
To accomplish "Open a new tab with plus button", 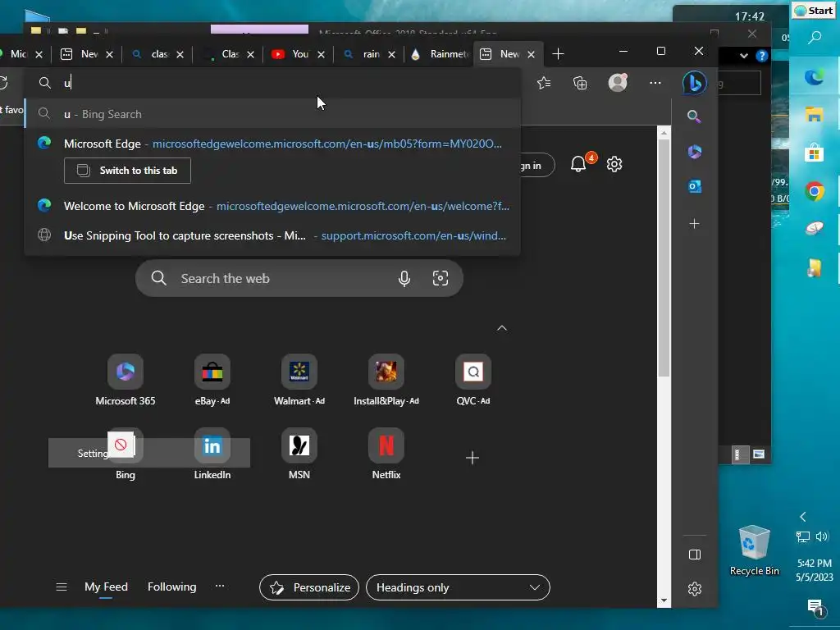I will [x=558, y=53].
